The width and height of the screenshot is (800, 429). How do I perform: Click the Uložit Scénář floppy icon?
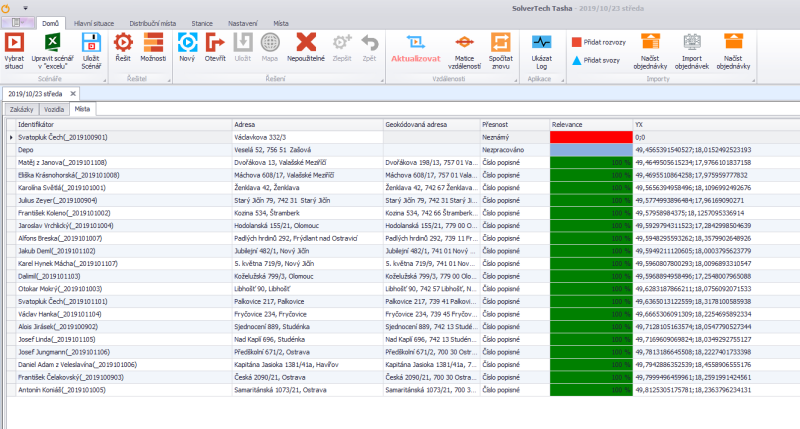point(91,43)
